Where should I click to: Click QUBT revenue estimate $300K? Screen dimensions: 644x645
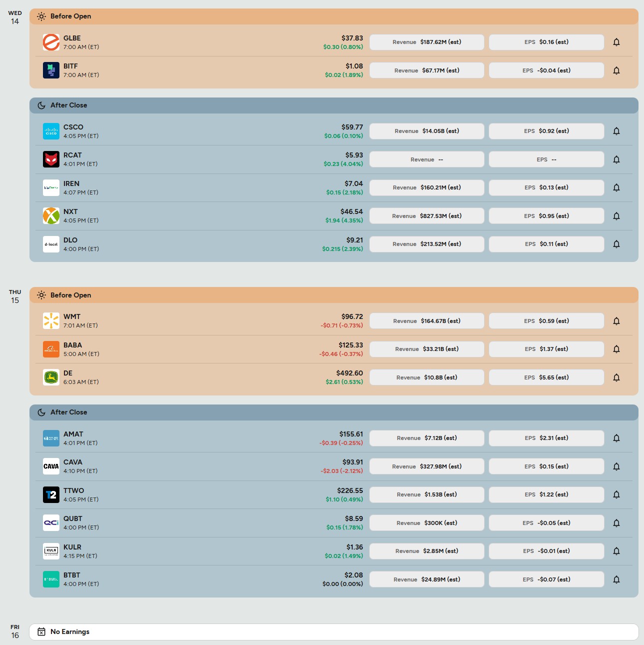point(427,523)
